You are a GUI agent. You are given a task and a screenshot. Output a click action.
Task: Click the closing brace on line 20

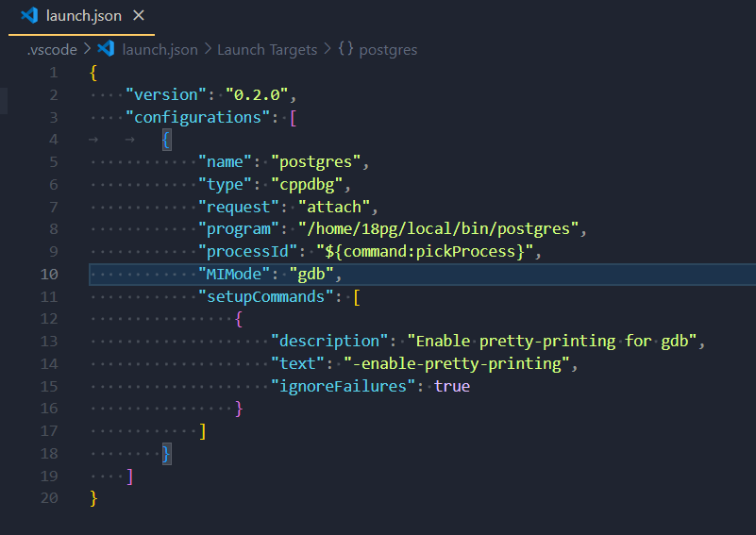click(93, 498)
